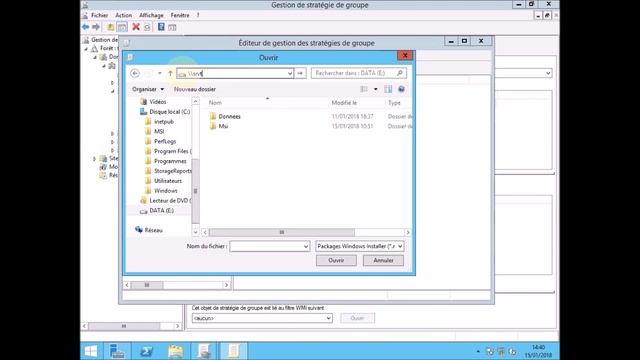640x360 pixels.
Task: Click file list horizontal scroll left arrow
Action: [205, 232]
